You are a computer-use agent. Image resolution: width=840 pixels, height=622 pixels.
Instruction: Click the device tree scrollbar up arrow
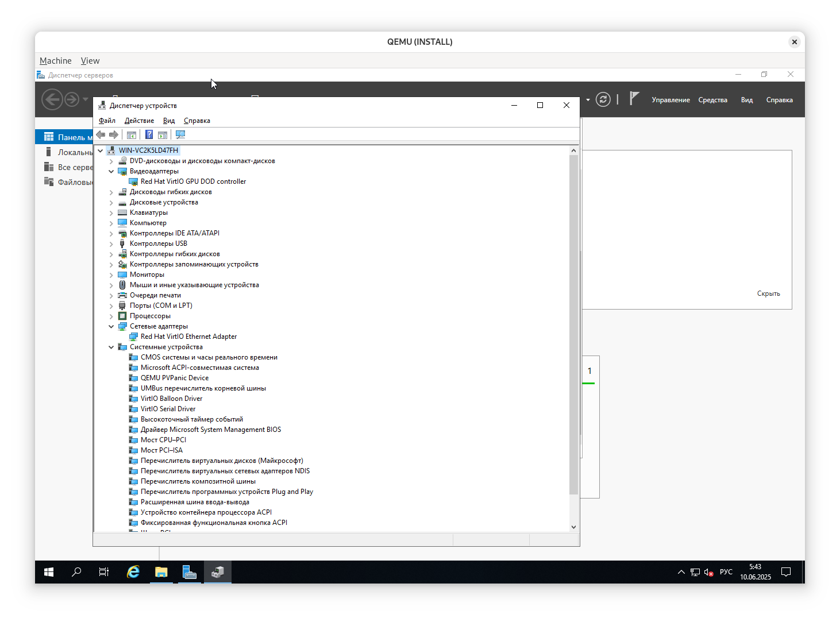coord(573,150)
